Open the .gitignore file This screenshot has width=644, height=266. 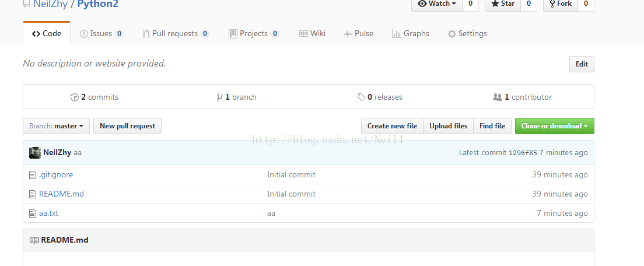click(56, 174)
